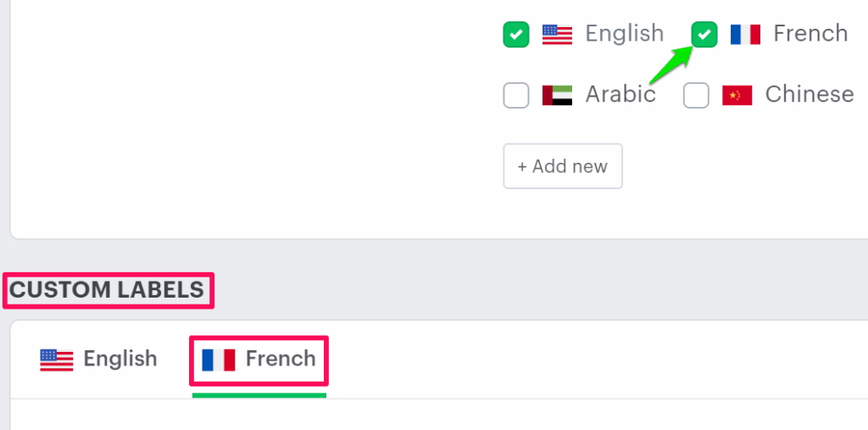Uncheck the English language checkbox
Image resolution: width=868 pixels, height=430 pixels.
tap(516, 35)
